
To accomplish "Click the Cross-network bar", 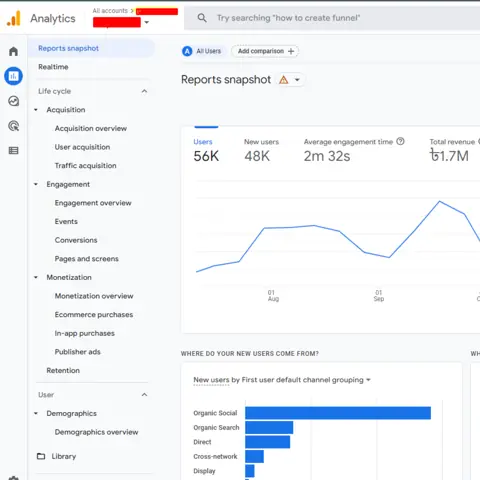I will coord(254,456).
